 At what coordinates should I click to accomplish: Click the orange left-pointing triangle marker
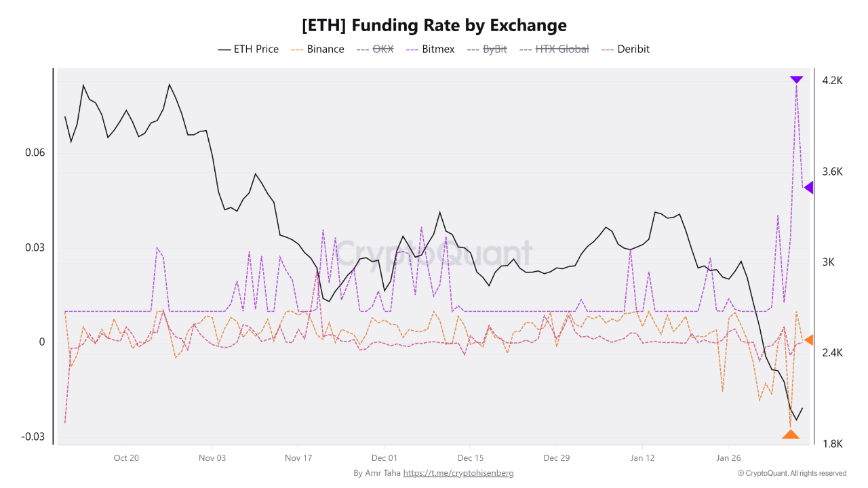808,340
